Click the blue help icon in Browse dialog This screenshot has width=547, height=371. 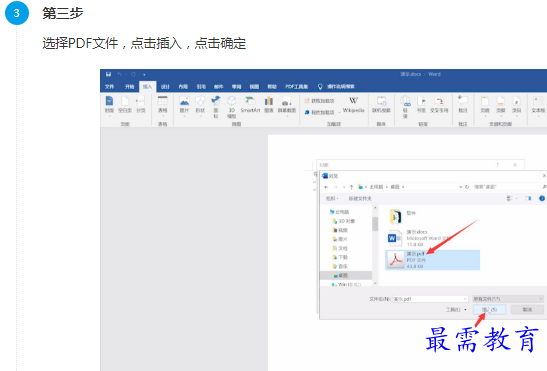point(542,198)
